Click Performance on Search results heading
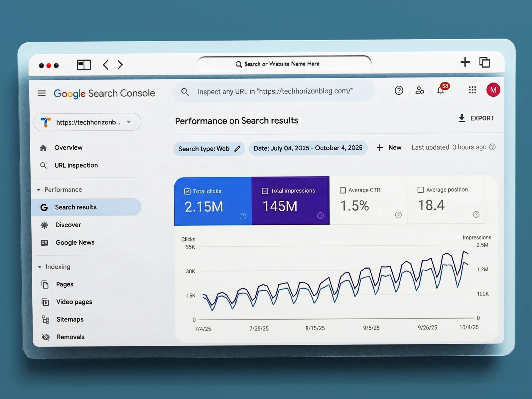This screenshot has width=532, height=399. point(237,121)
